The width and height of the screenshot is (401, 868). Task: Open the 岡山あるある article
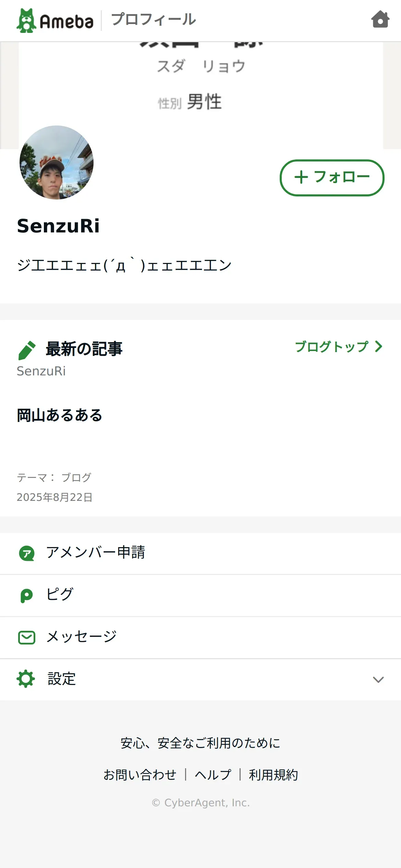pos(60,415)
